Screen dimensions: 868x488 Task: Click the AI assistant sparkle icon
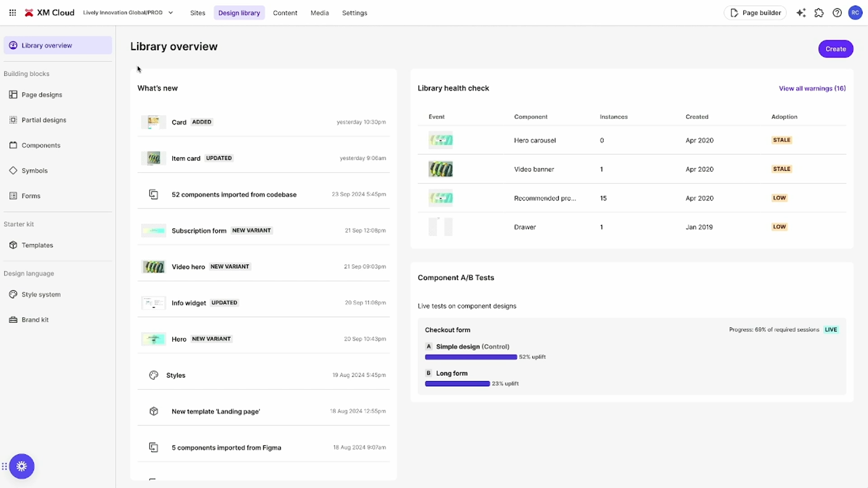(x=801, y=13)
